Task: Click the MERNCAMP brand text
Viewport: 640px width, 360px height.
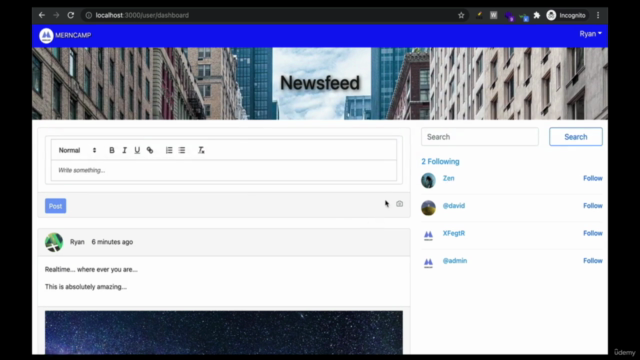Action: [x=73, y=36]
